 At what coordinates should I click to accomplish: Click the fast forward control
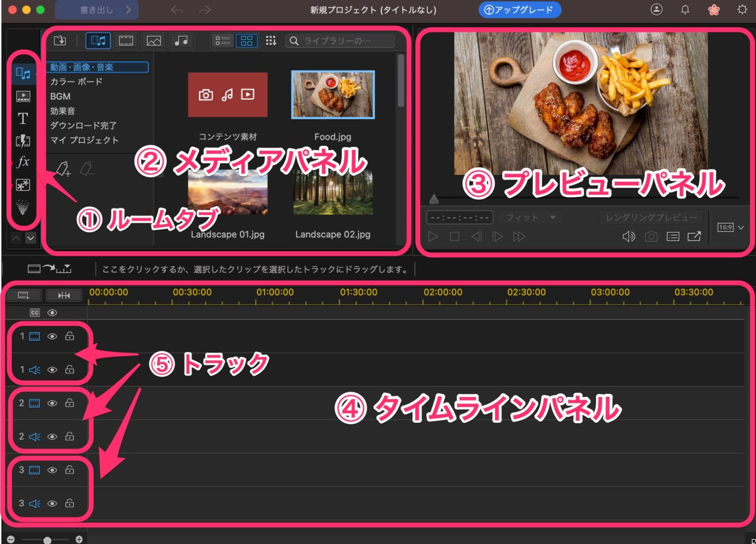[x=519, y=237]
